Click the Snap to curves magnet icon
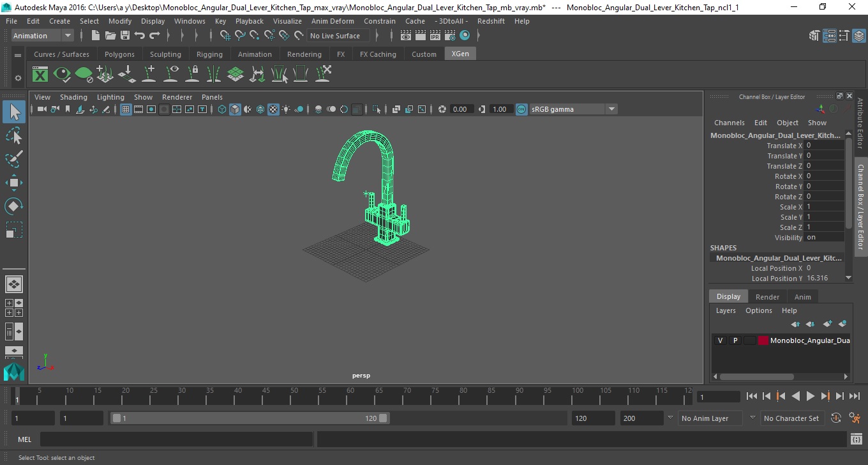Screen dimensions: 868x465 pyautogui.click(x=240, y=36)
